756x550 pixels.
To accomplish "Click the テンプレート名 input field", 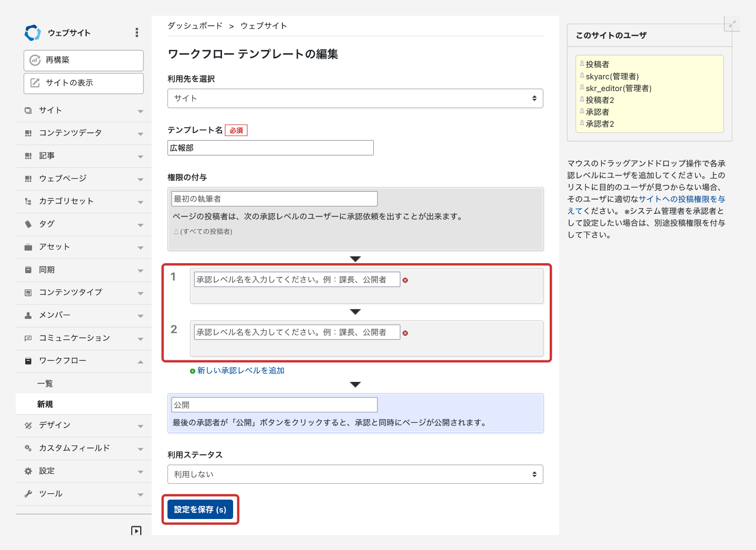I will (x=270, y=148).
